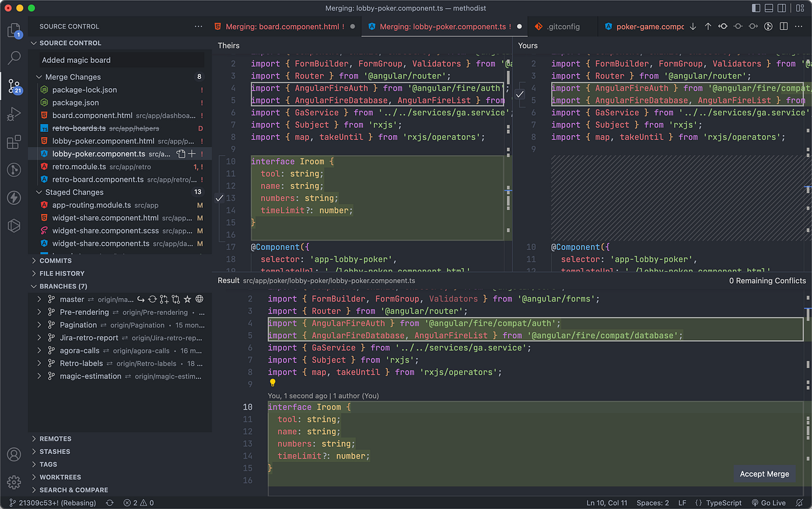
Task: Open the Run and Debug view
Action: click(14, 114)
